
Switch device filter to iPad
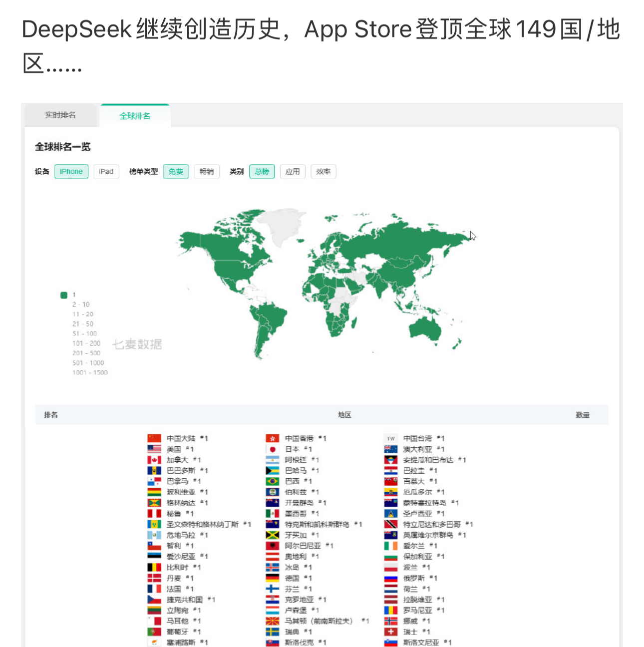point(106,171)
